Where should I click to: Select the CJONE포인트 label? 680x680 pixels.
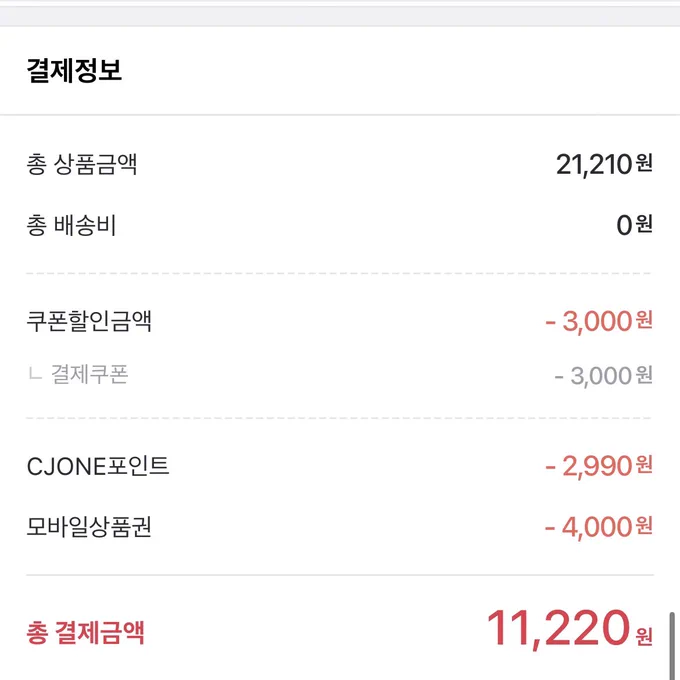pyautogui.click(x=98, y=467)
